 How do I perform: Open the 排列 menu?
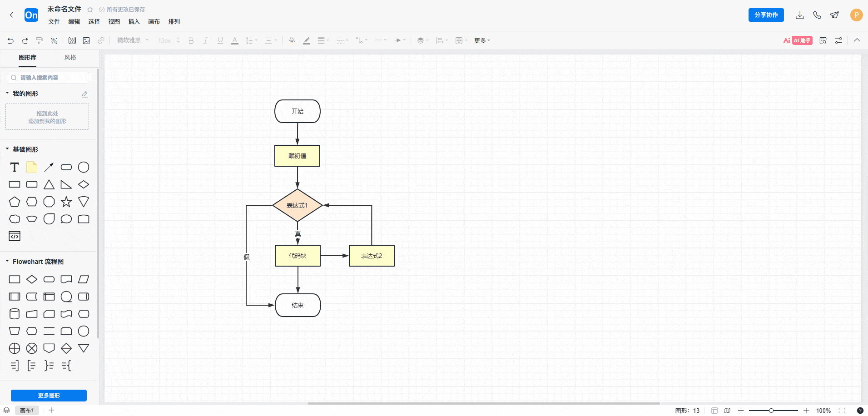[x=174, y=21]
